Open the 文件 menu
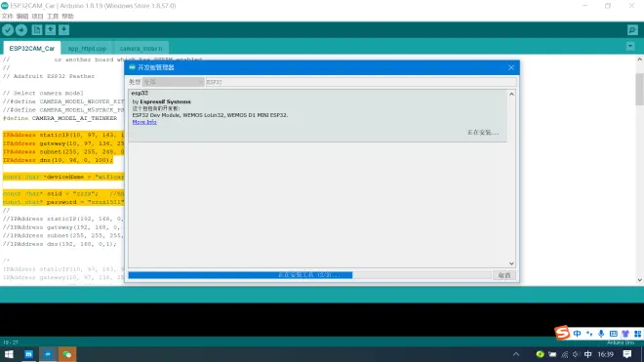 [8, 17]
